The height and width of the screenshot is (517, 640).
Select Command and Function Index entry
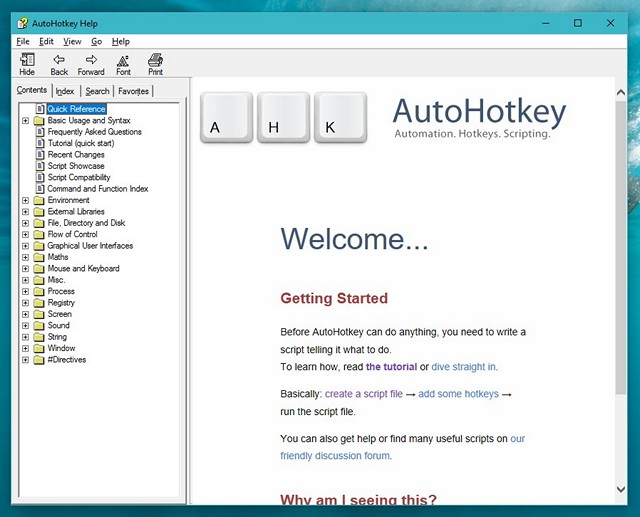[x=98, y=189]
